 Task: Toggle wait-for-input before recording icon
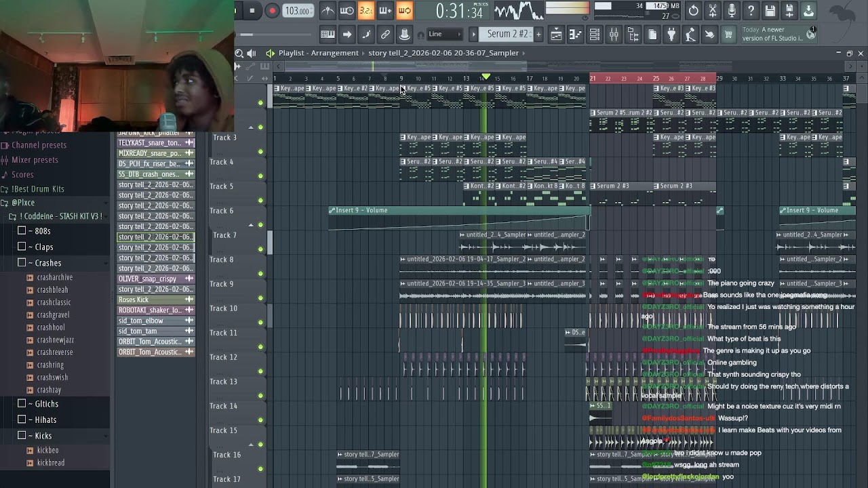[347, 10]
